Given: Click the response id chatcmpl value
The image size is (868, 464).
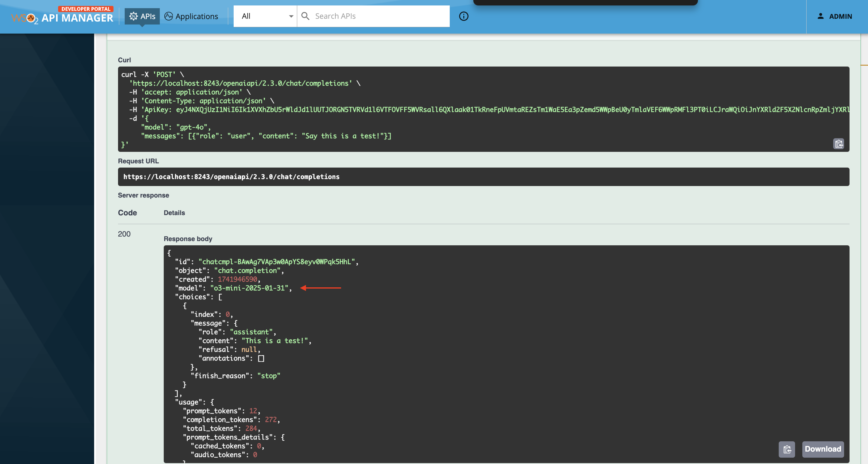Looking at the screenshot, I should point(277,262).
